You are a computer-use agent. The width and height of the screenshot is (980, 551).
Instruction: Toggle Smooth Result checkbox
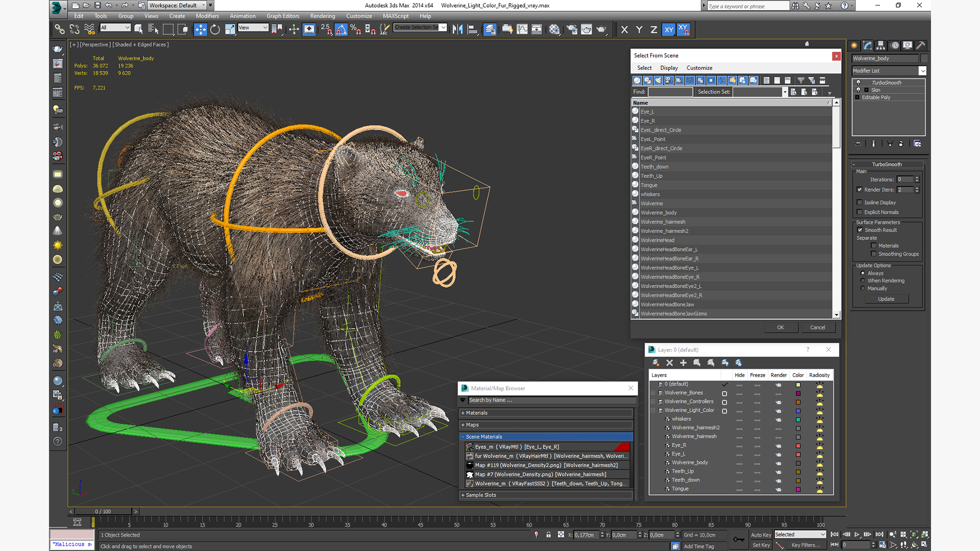tap(860, 230)
